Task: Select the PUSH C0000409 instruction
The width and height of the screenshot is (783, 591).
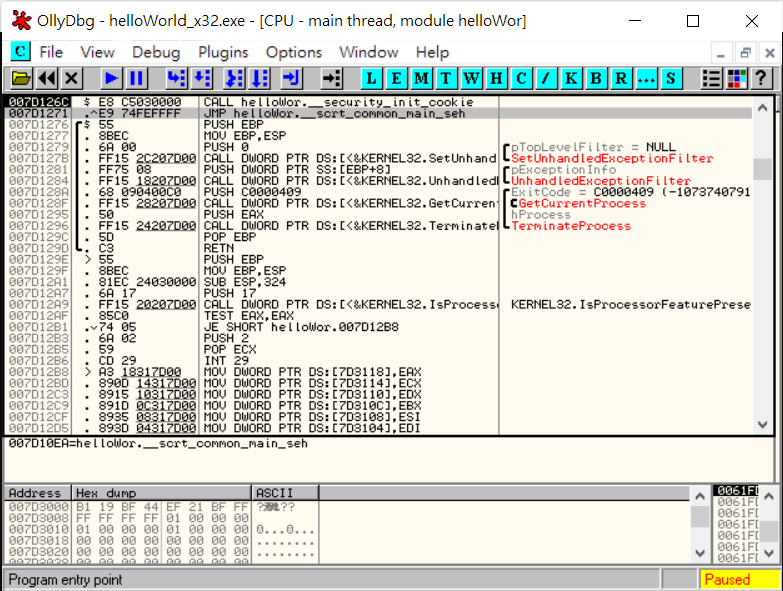Action: 252,192
